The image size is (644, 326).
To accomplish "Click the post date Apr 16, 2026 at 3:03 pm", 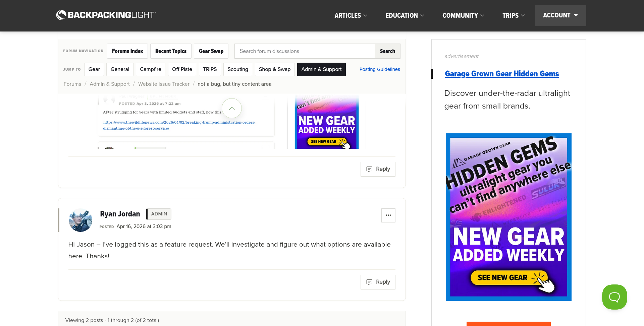I will pyautogui.click(x=144, y=226).
